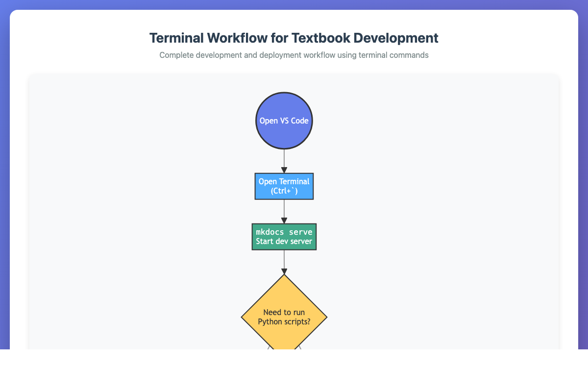Click the green mkdocs serve node
588x392 pixels.
pyautogui.click(x=284, y=237)
